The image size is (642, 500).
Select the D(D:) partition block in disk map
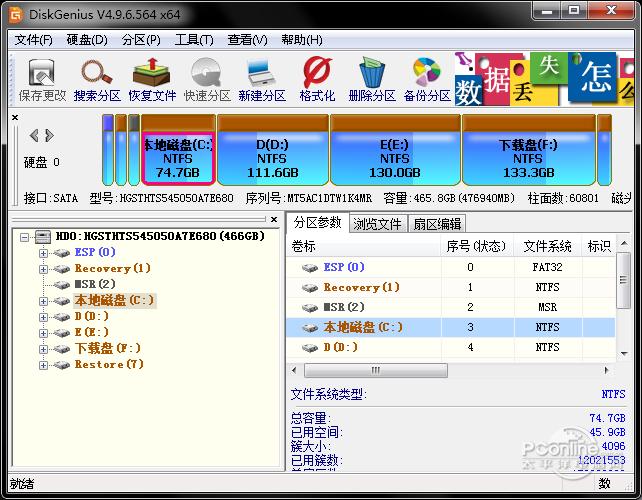(273, 150)
